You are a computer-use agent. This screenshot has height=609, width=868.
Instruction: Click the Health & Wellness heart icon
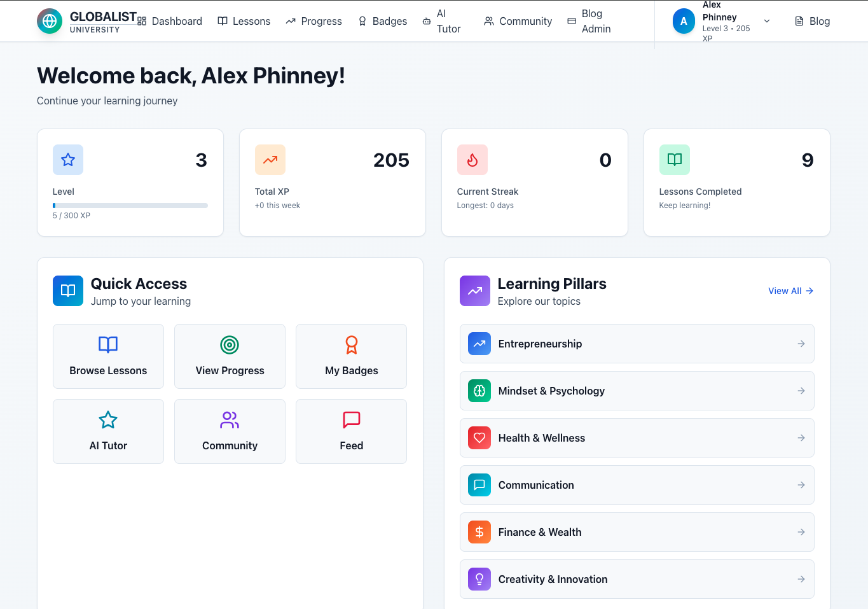[x=479, y=438]
